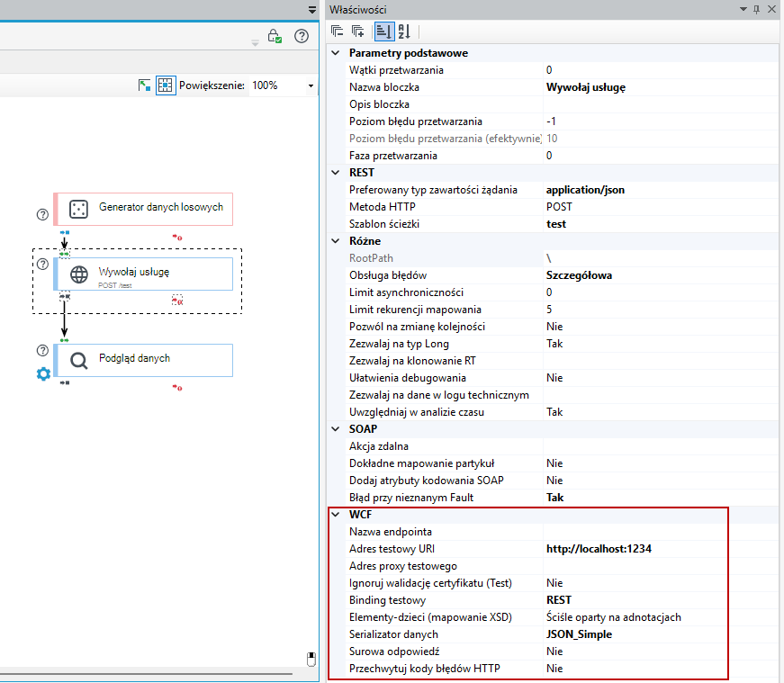Click the Serializator danych value JSON_Simple
This screenshot has width=784, height=683.
point(579,634)
